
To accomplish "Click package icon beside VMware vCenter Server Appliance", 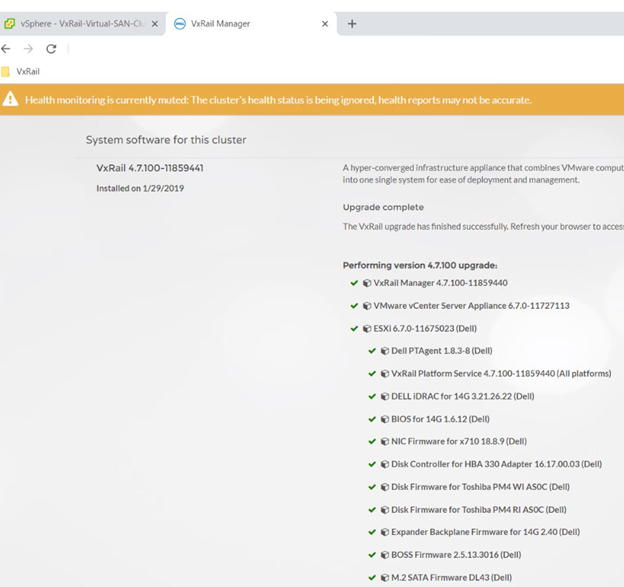I will [367, 306].
